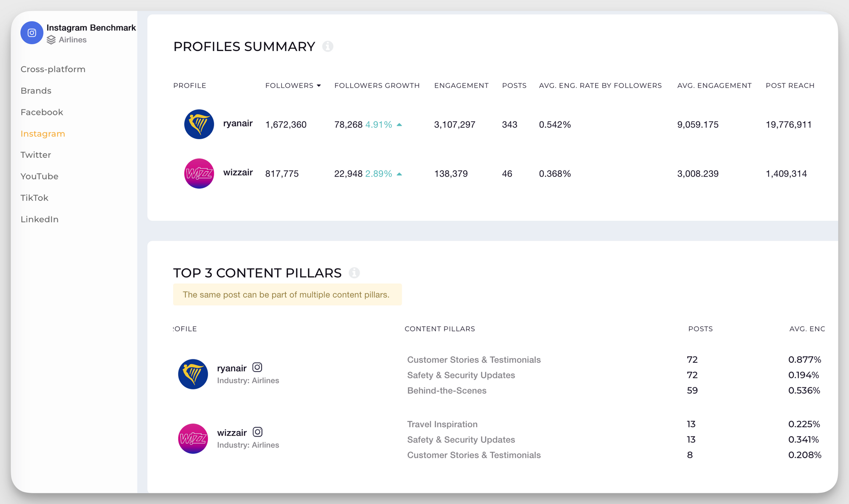Click Posts header in Profiles Summary
The width and height of the screenshot is (849, 504).
pos(514,86)
